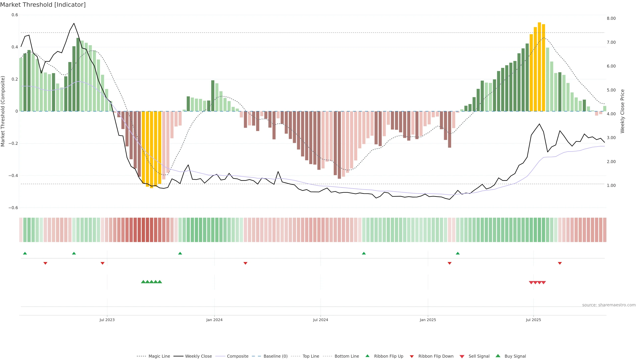Select the leftmost green Ribbon Flip Up marker
The height and width of the screenshot is (362, 644).
tap(25, 253)
